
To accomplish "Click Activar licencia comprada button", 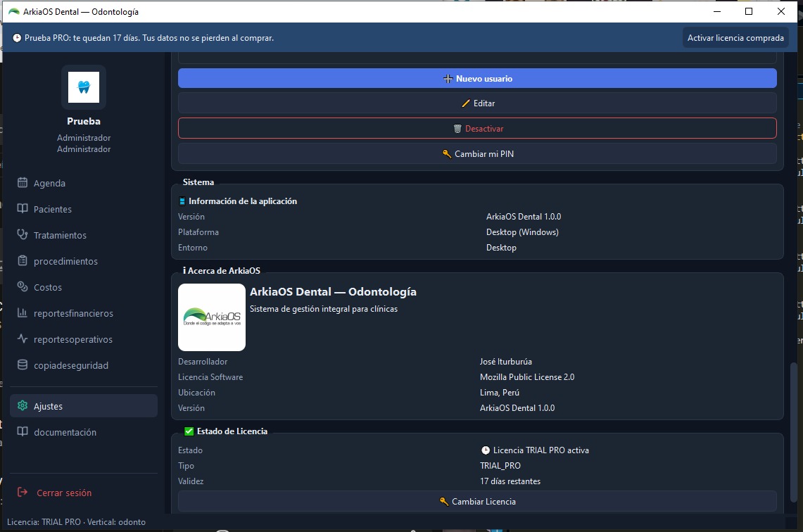I will point(735,38).
